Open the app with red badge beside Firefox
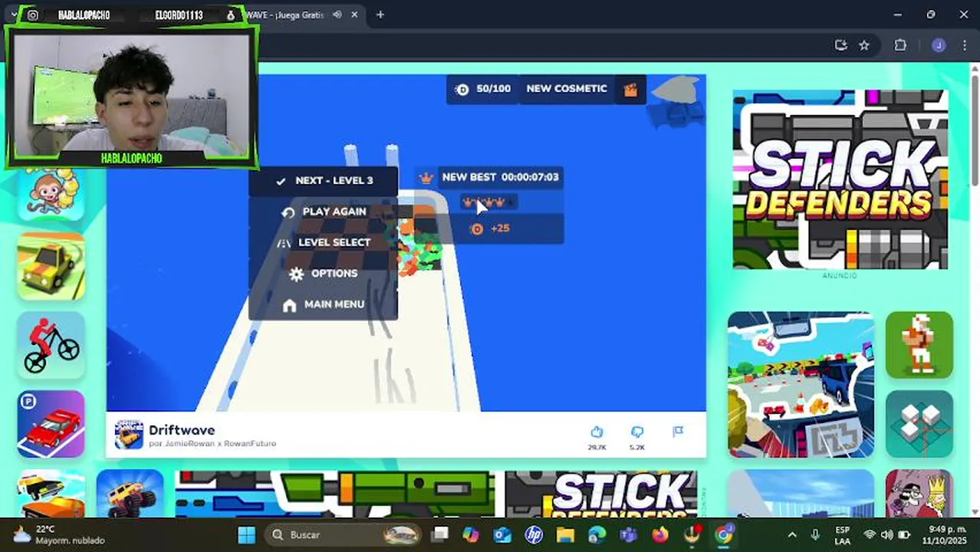The height and width of the screenshot is (552, 980). [692, 534]
